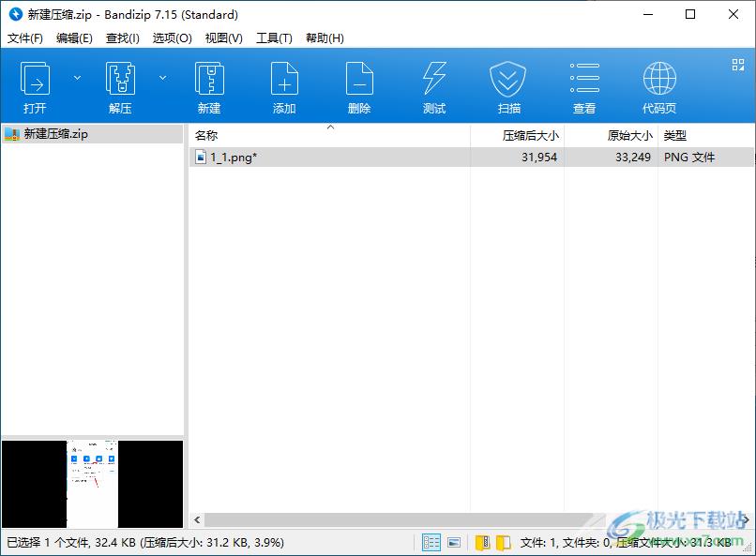The height and width of the screenshot is (556, 756).
Task: Click the PNG 文件 type cell
Action: (x=689, y=158)
